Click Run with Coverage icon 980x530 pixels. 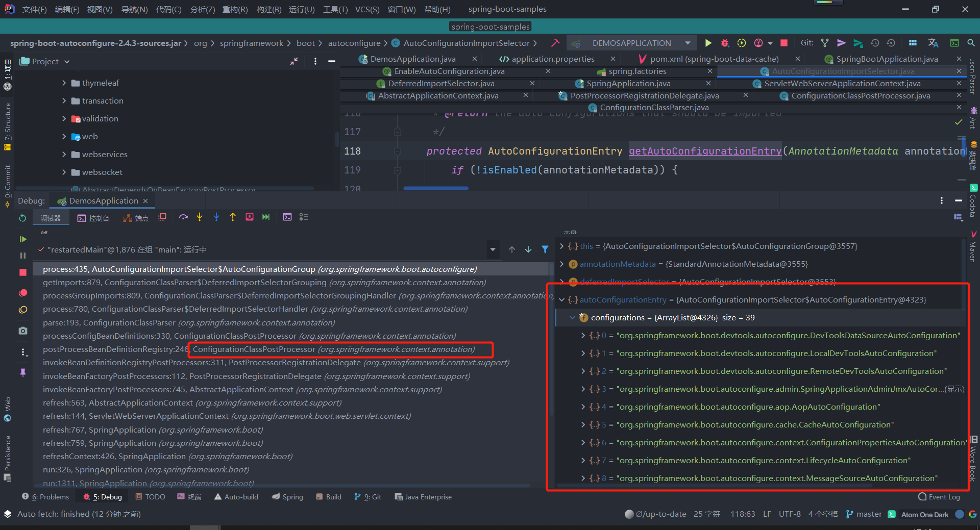[742, 43]
